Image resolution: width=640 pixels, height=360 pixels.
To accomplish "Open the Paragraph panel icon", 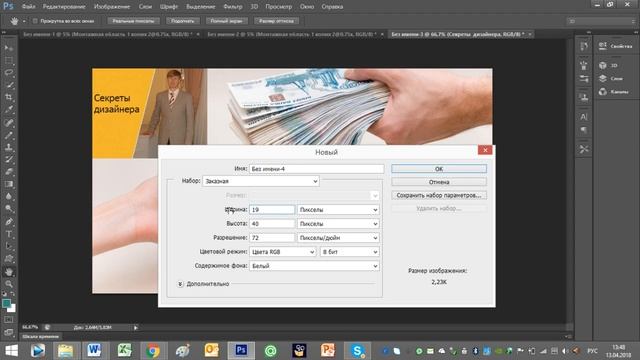I will click(x=584, y=130).
